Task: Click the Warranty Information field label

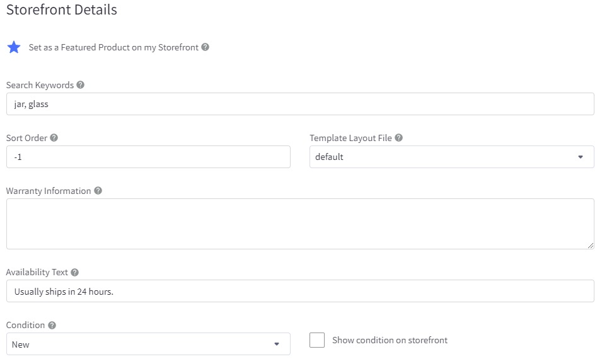Action: point(49,191)
